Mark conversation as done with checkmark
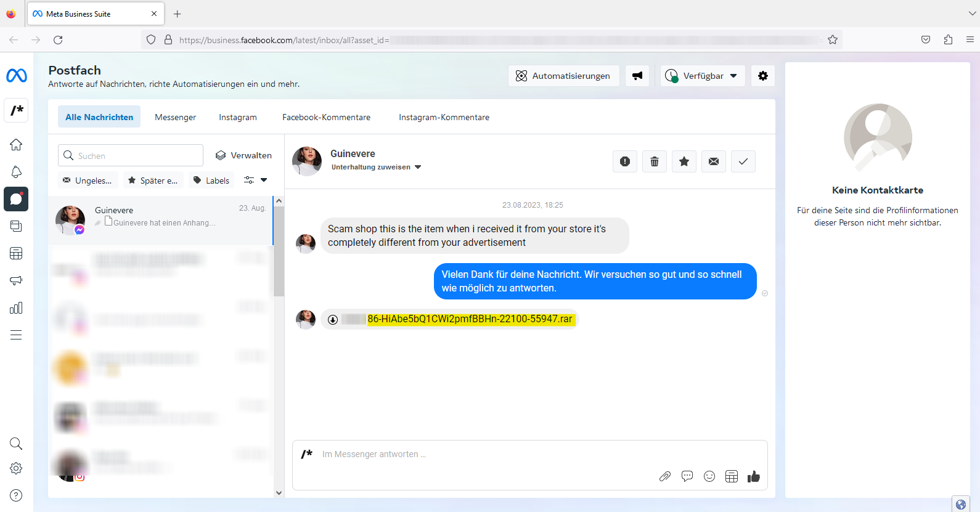This screenshot has height=512, width=980. coord(743,161)
